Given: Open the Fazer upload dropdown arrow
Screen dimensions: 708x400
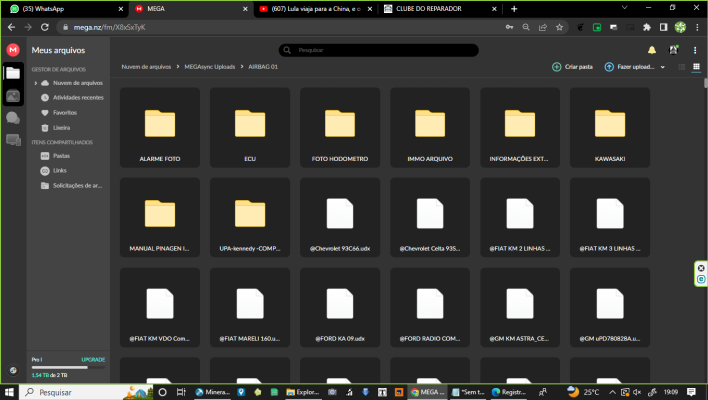Looking at the screenshot, I should click(662, 67).
